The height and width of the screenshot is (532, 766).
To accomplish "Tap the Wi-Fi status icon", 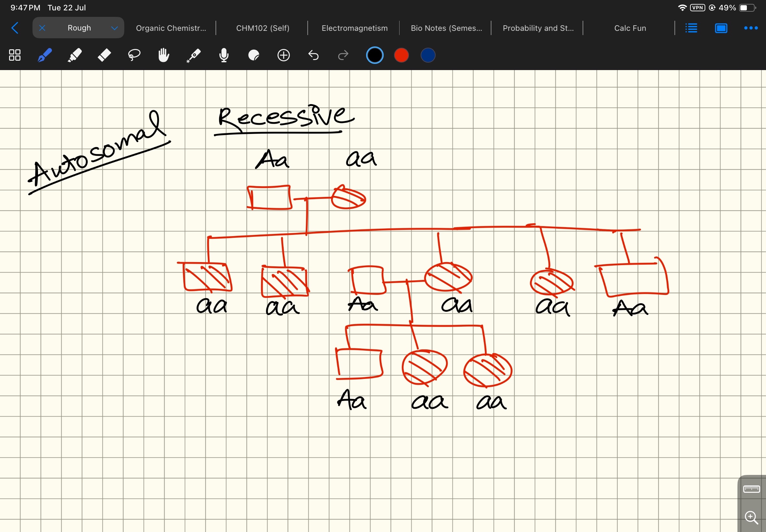I will [682, 8].
